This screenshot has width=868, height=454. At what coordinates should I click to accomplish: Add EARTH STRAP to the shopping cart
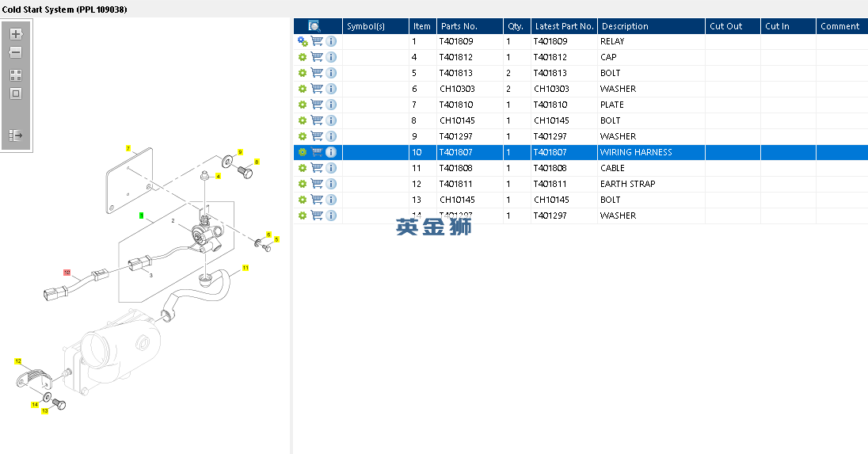pos(317,184)
